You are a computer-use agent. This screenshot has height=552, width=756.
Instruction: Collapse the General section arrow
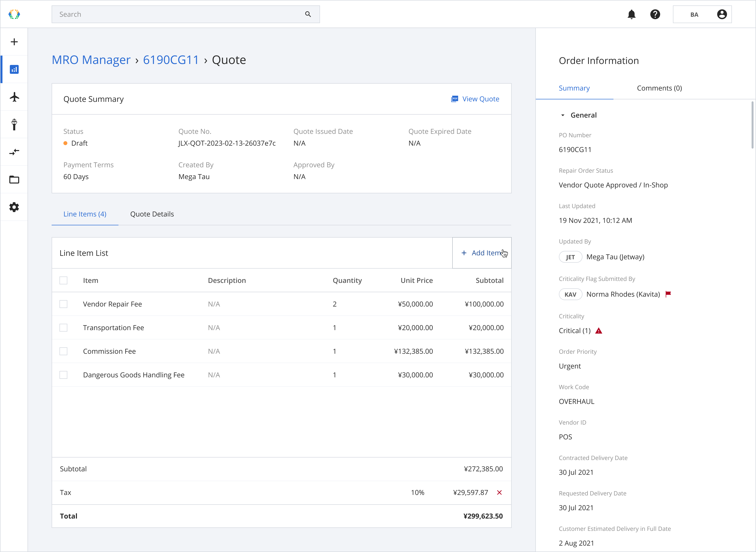tap(563, 115)
